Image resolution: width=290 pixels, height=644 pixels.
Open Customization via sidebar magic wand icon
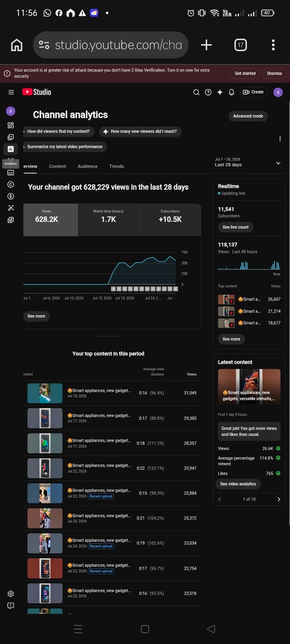coord(11,208)
